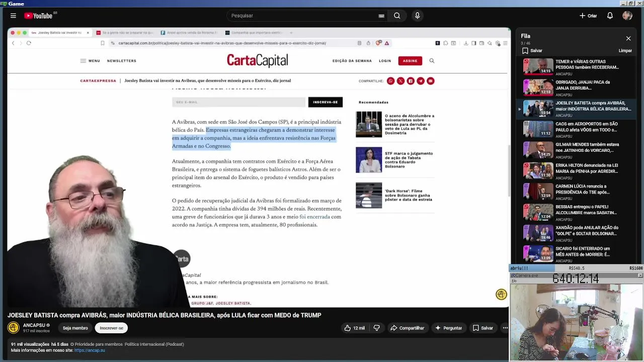
Task: Click the gold round badge on article page
Action: click(x=501, y=295)
